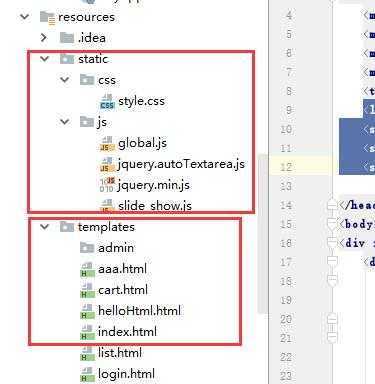Select the css folder name
Screen dimensions: 375x384
[107, 80]
